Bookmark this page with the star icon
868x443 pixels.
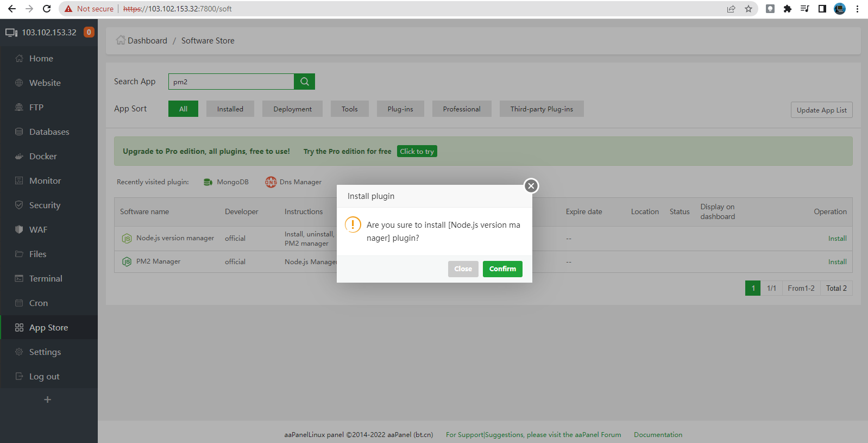click(749, 9)
